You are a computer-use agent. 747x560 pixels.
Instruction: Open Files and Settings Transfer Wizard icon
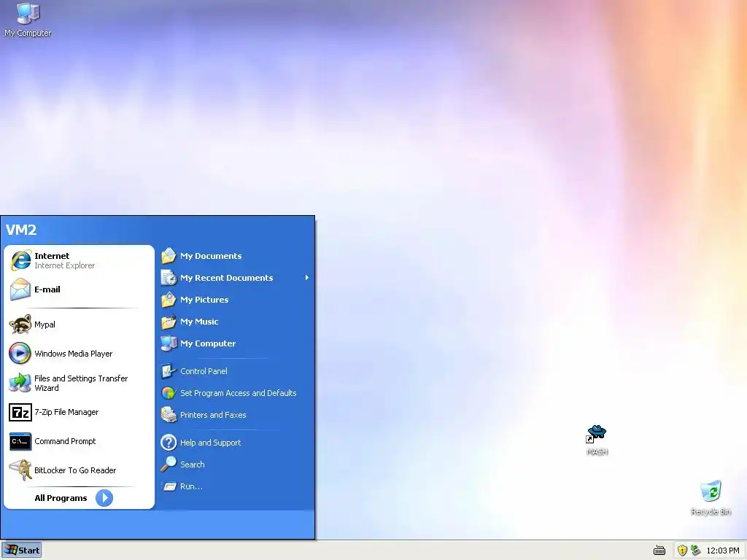pos(20,382)
